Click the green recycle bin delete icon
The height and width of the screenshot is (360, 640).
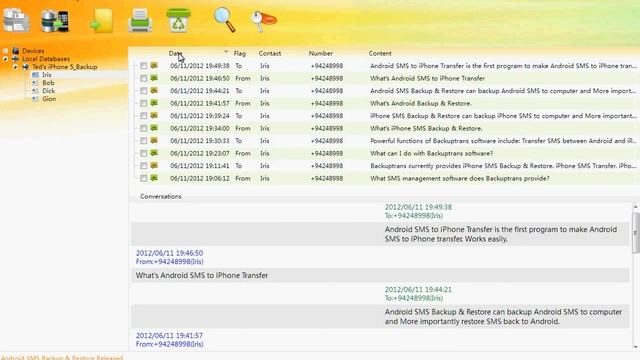(178, 20)
